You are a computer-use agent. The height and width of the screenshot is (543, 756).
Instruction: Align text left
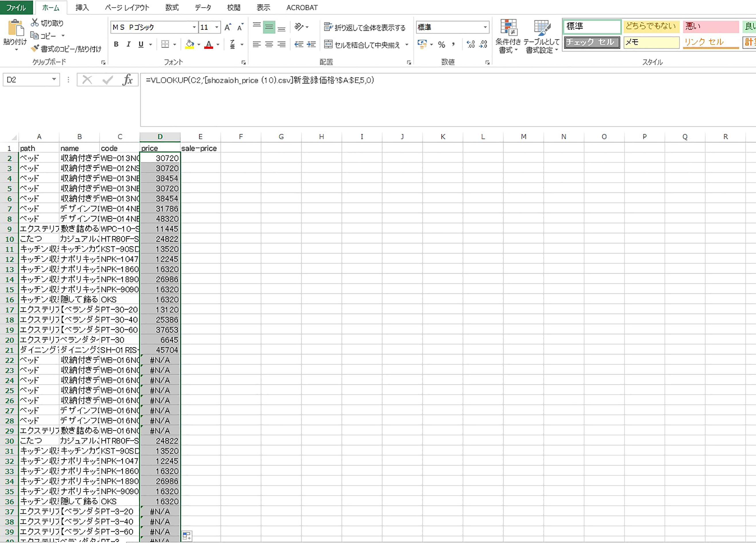pos(257,44)
